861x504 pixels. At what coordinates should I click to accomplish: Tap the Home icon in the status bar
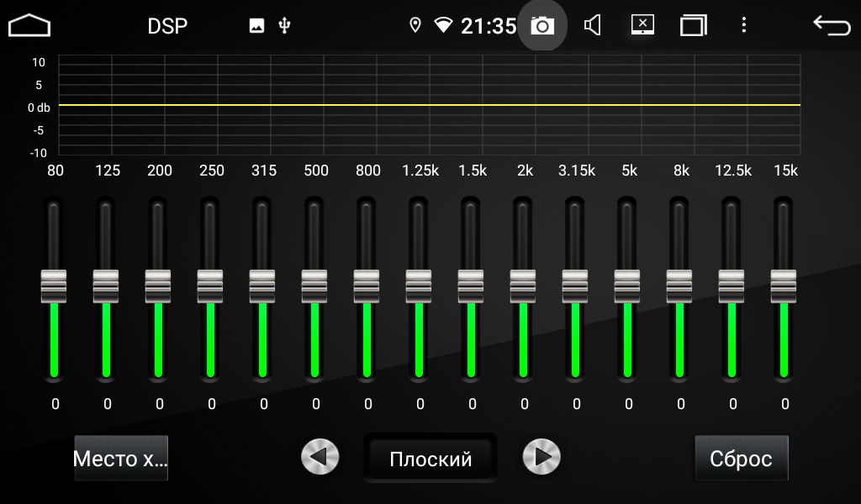29,26
